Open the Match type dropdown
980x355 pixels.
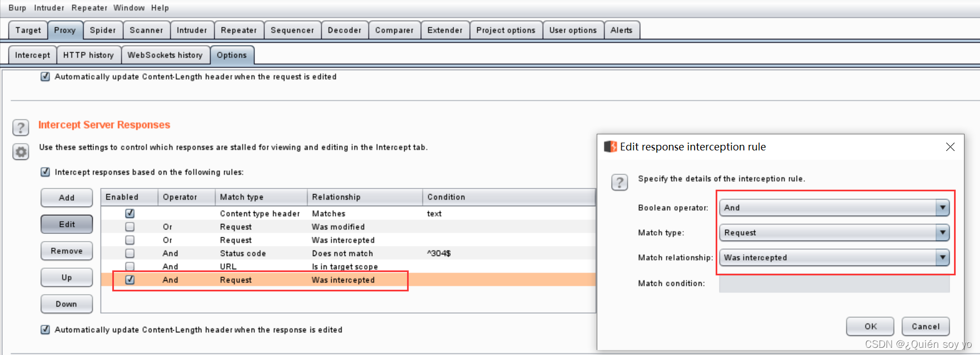tap(834, 233)
